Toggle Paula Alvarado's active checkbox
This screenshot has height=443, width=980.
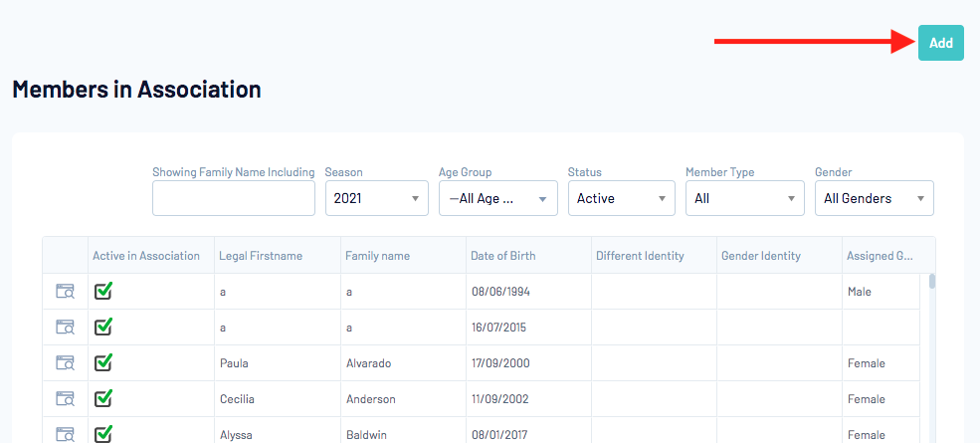103,361
